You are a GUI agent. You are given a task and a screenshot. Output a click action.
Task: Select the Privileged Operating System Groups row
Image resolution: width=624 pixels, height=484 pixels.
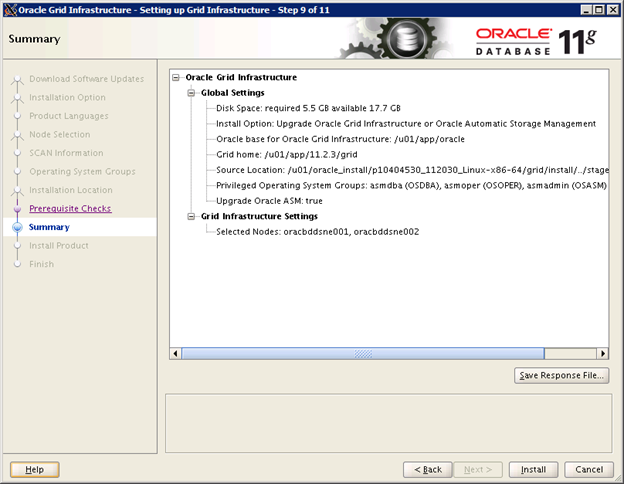click(x=411, y=185)
